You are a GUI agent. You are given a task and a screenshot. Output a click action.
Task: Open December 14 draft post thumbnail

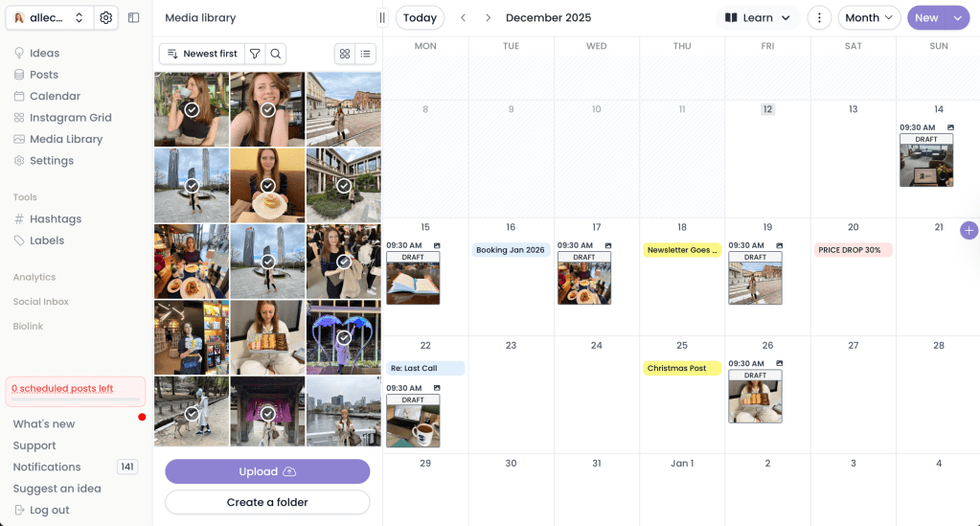926,160
